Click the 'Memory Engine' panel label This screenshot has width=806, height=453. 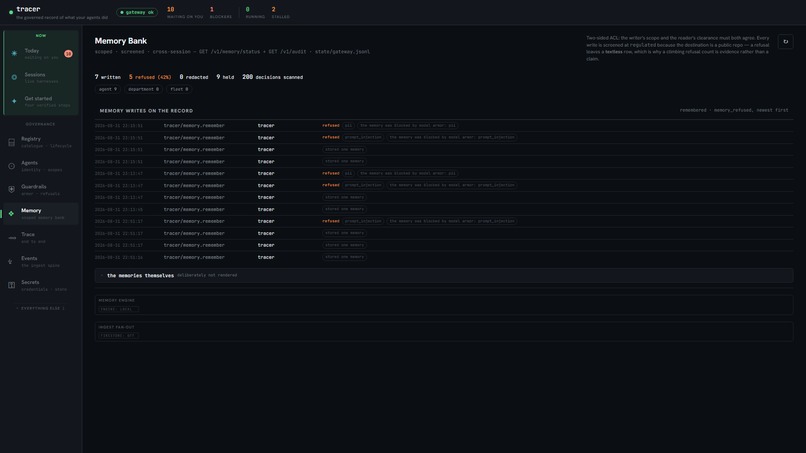[117, 300]
